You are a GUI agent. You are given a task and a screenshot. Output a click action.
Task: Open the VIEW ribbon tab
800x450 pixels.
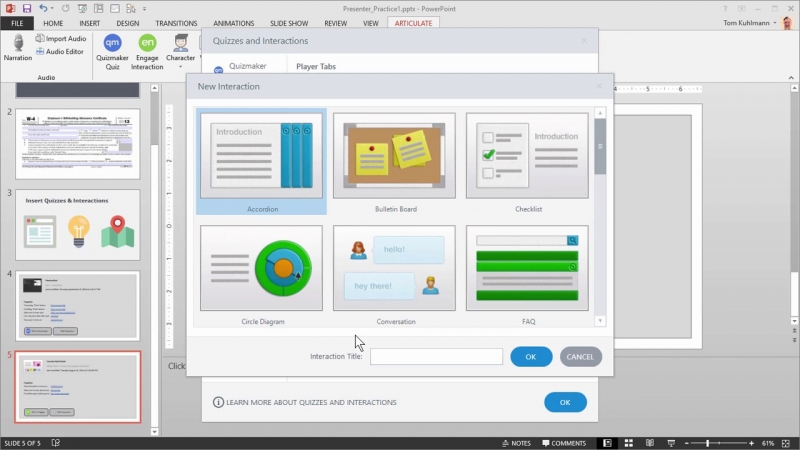point(370,23)
